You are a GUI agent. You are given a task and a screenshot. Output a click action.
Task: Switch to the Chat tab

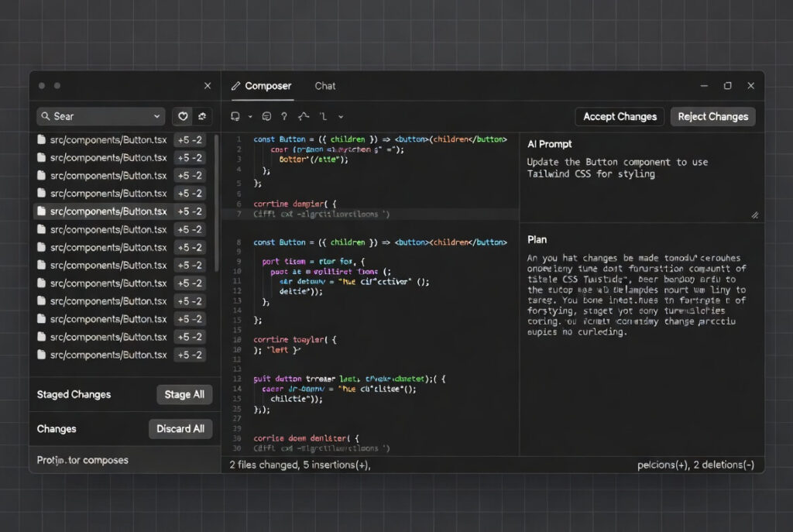[x=325, y=86]
